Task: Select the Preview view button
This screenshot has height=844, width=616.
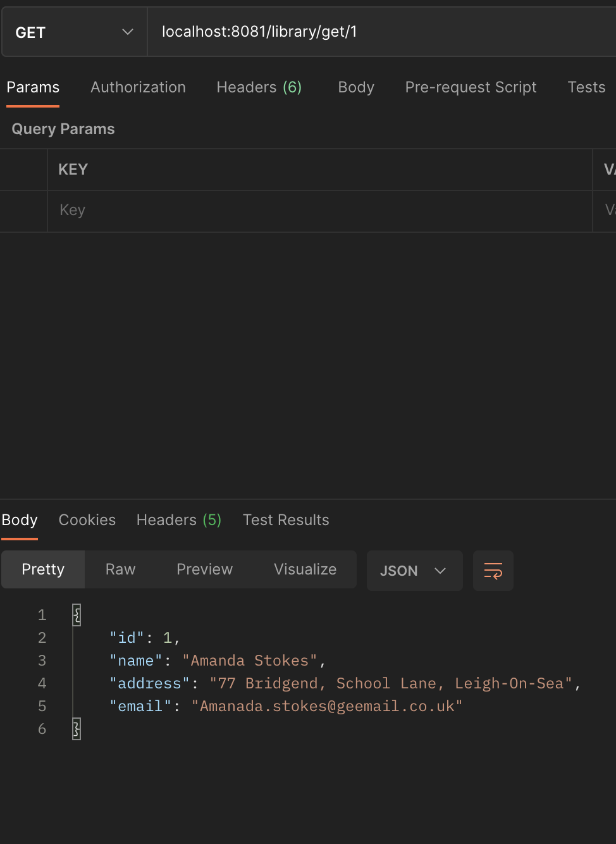Action: 204,569
